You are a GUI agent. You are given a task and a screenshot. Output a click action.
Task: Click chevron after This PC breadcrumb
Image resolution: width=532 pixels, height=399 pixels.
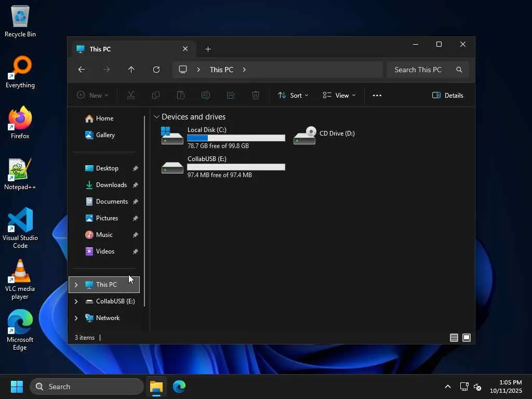click(x=244, y=70)
